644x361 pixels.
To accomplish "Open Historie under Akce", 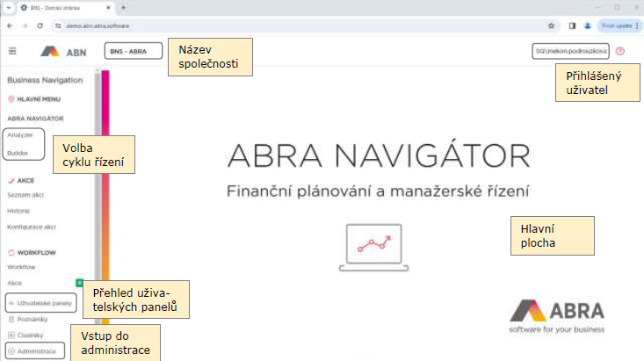I will click(x=18, y=211).
